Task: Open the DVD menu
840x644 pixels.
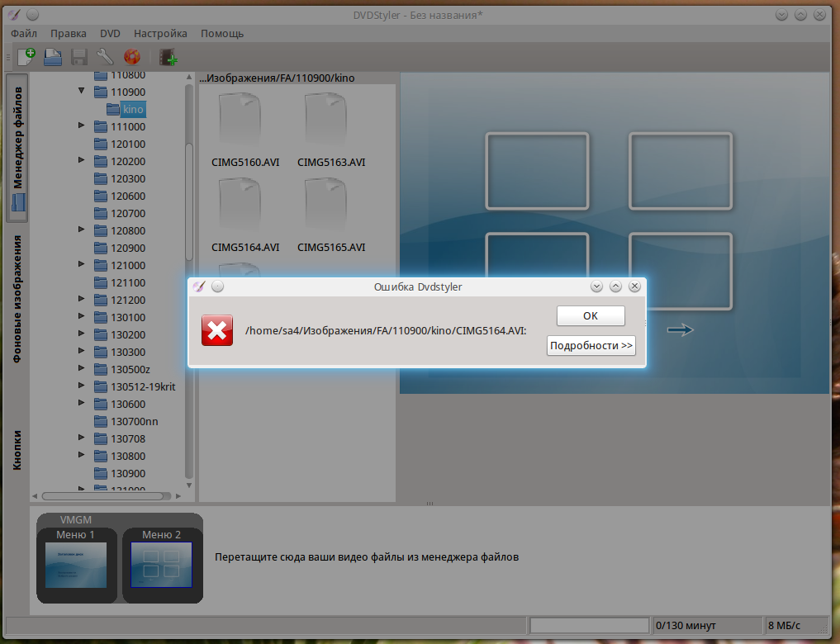Action: coord(110,33)
